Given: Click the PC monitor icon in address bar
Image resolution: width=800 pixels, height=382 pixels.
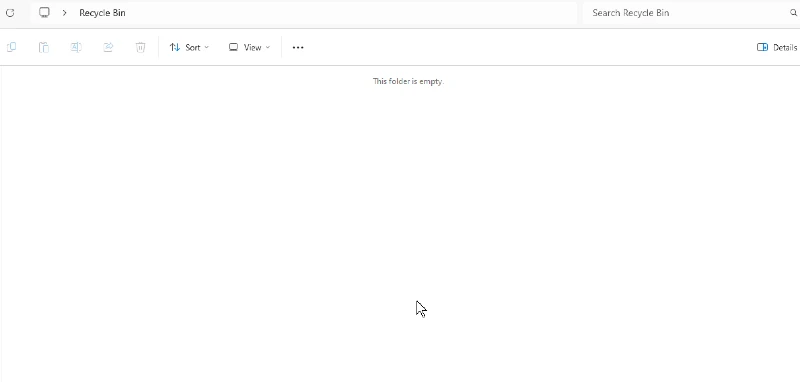Looking at the screenshot, I should [x=44, y=12].
